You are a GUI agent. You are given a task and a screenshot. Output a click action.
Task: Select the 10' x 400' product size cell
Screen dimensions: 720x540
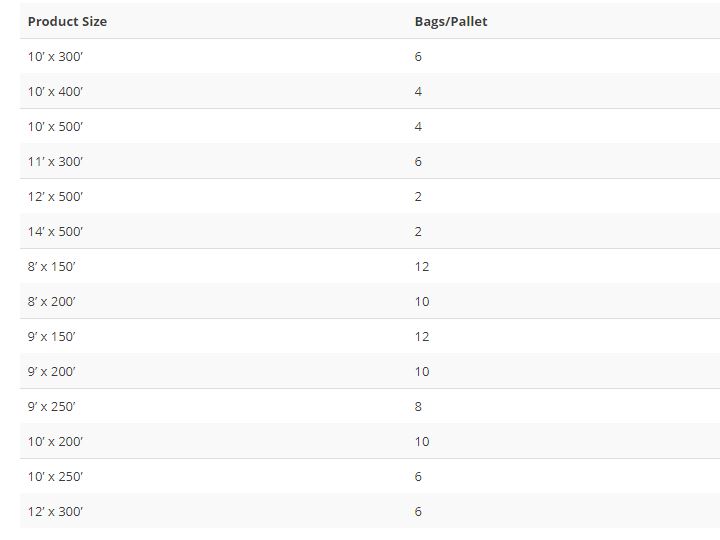(55, 91)
